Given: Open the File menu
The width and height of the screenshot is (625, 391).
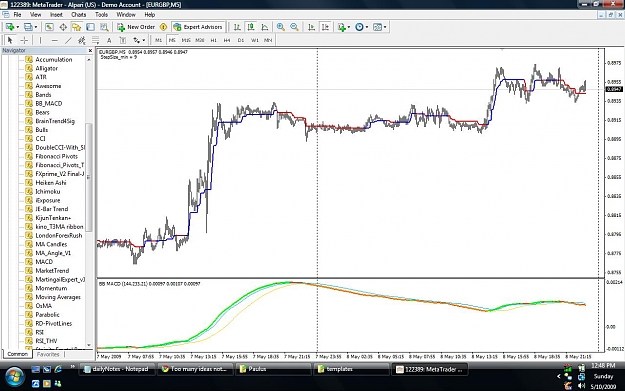Looking at the screenshot, I should pyautogui.click(x=18, y=14).
